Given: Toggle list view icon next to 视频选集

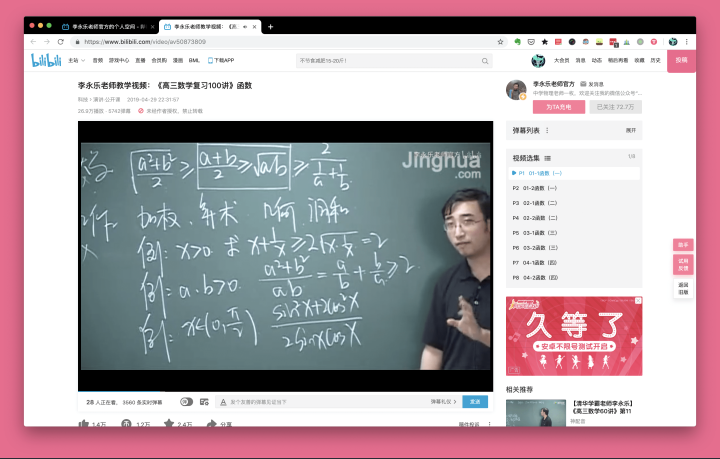Looking at the screenshot, I should [x=547, y=158].
